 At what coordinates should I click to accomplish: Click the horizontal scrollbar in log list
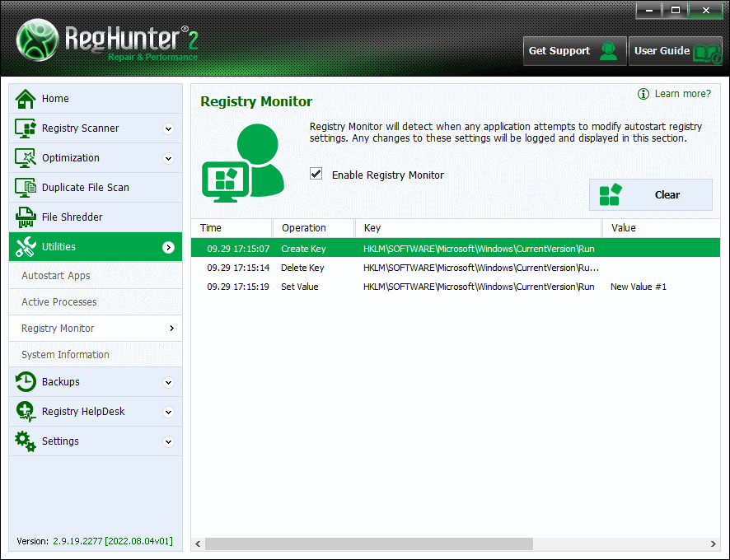[x=369, y=544]
